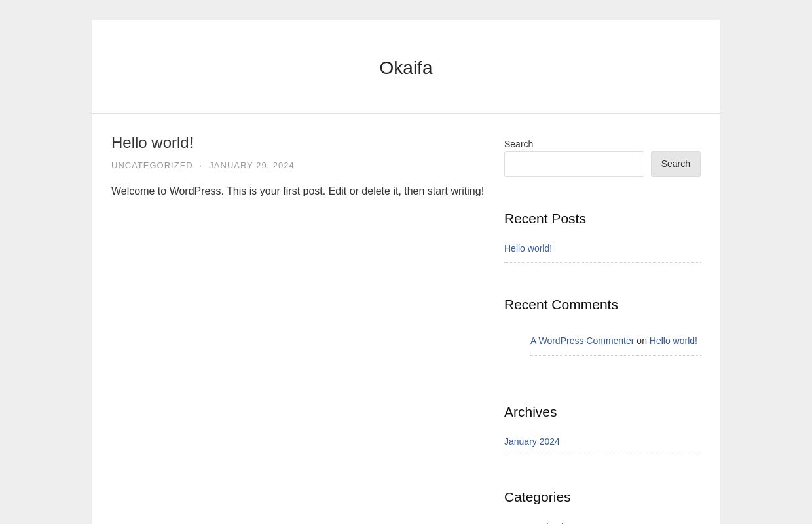Click the Categories heading
The image size is (812, 524).
[538, 497]
